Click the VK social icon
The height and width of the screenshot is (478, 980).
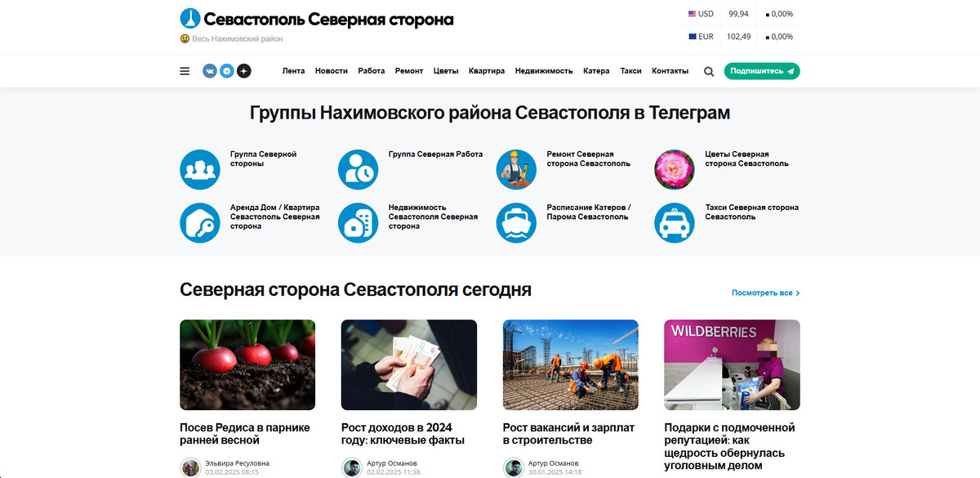click(x=211, y=72)
